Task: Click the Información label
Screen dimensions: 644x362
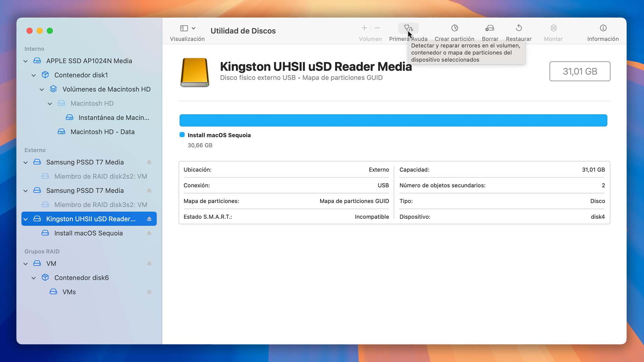Action: coord(603,39)
